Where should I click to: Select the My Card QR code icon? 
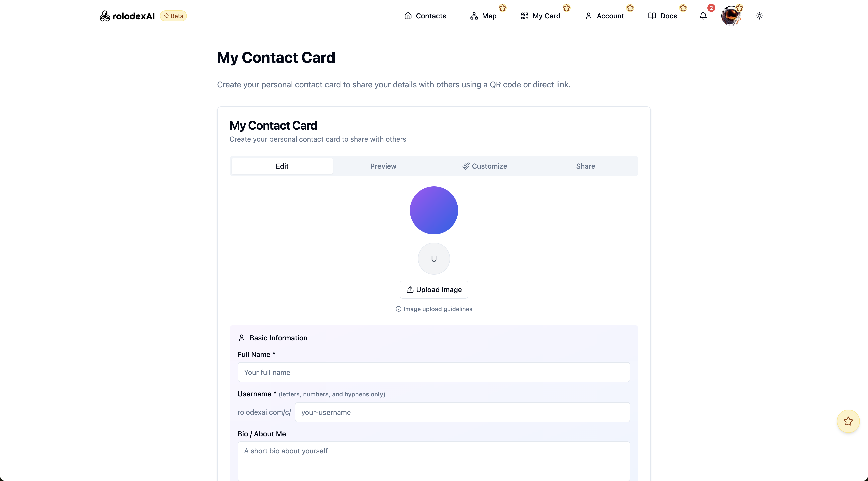524,16
